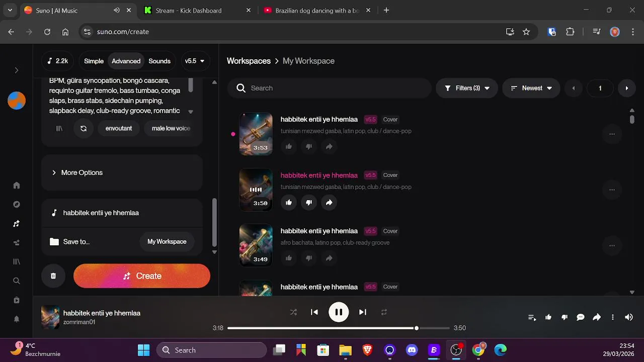Click styles text box scrollbar
Screen dimensions: 644x362
(191, 85)
